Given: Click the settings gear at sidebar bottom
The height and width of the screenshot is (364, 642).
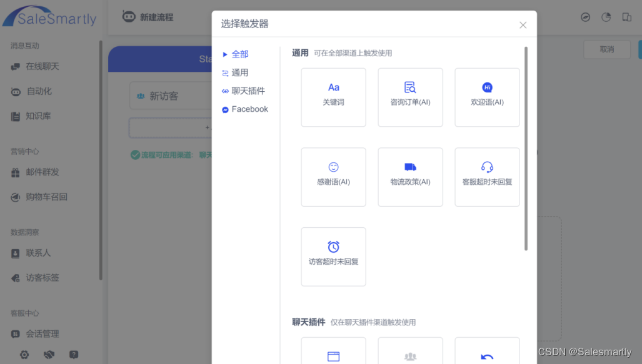Looking at the screenshot, I should pyautogui.click(x=24, y=355).
